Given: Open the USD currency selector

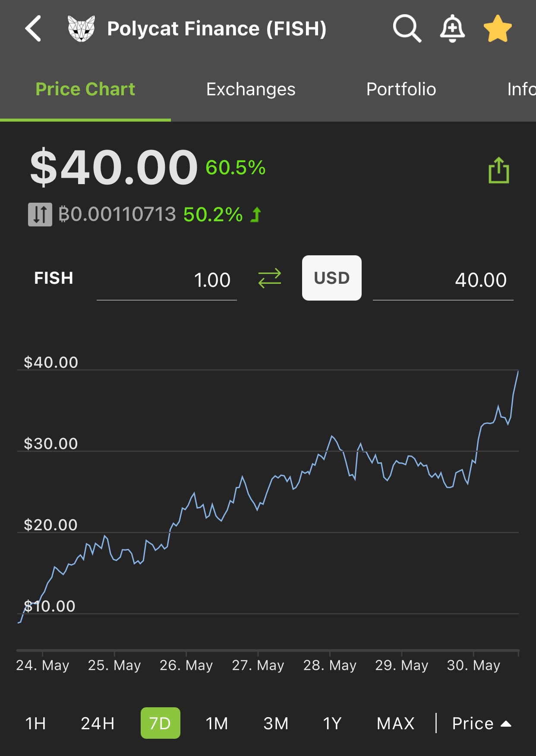Looking at the screenshot, I should [x=332, y=278].
